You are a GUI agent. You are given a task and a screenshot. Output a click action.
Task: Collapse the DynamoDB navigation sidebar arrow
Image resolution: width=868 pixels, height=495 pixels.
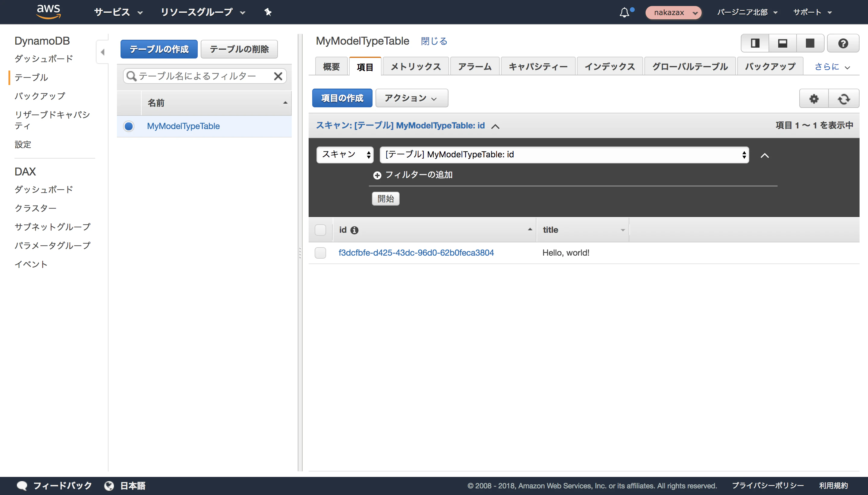click(102, 52)
